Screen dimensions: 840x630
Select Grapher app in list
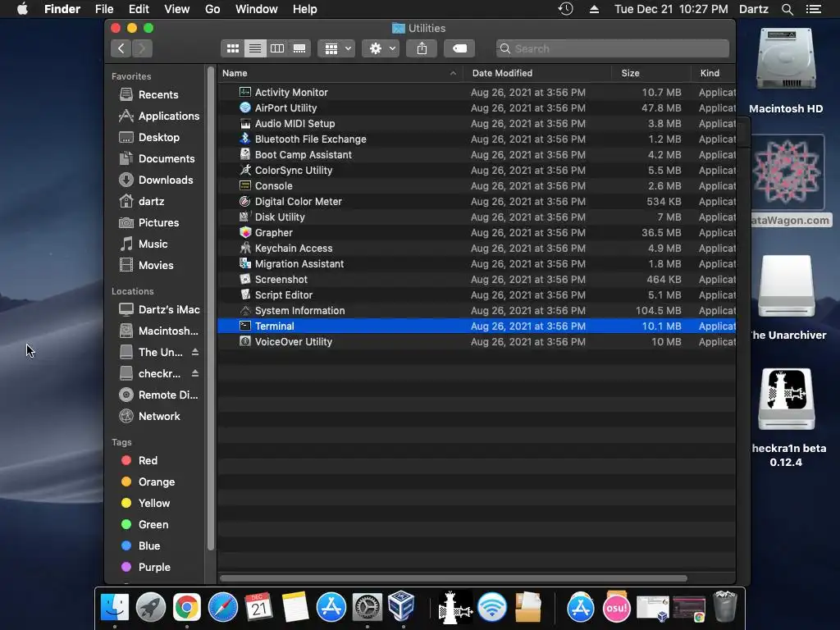click(477, 232)
